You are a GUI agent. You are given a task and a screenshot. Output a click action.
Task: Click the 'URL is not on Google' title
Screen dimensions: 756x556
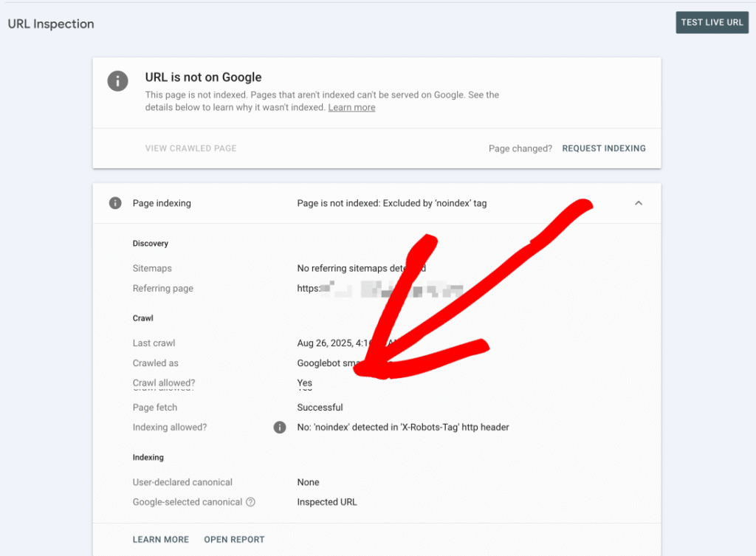(203, 78)
